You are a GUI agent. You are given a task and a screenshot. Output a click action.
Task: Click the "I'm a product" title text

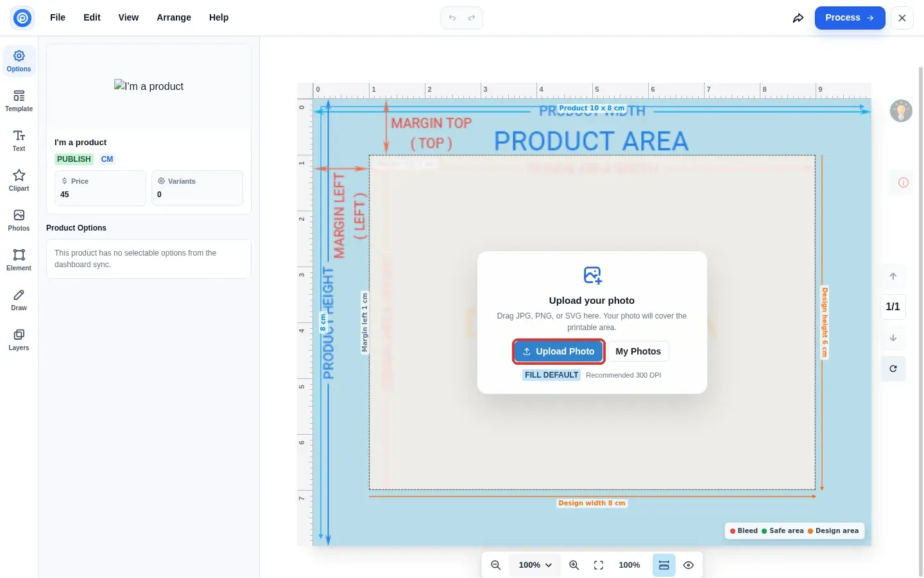(x=80, y=143)
